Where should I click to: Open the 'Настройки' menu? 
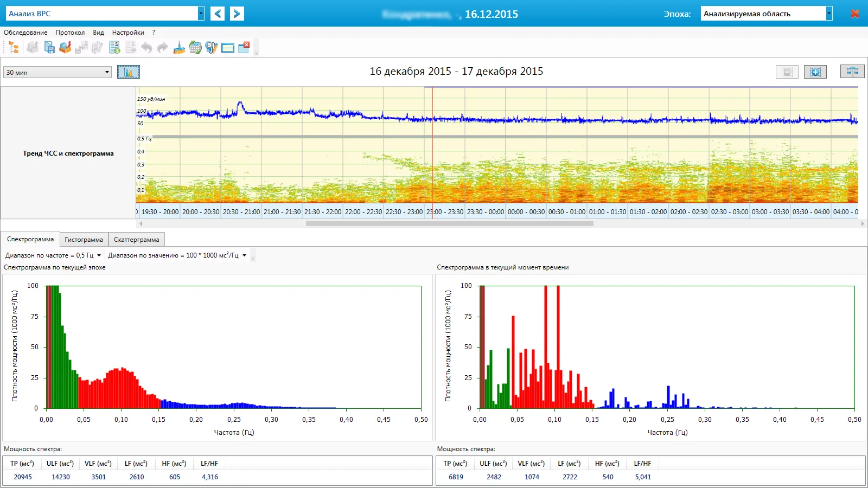128,33
